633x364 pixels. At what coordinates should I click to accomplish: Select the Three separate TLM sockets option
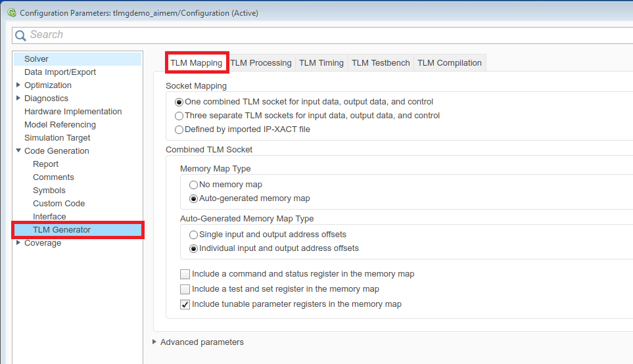click(179, 116)
